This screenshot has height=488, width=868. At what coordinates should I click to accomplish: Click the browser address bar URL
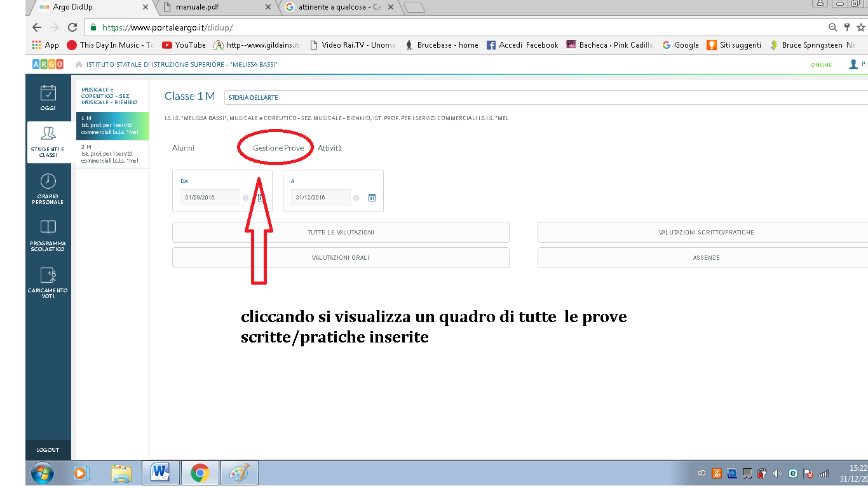pos(168,28)
